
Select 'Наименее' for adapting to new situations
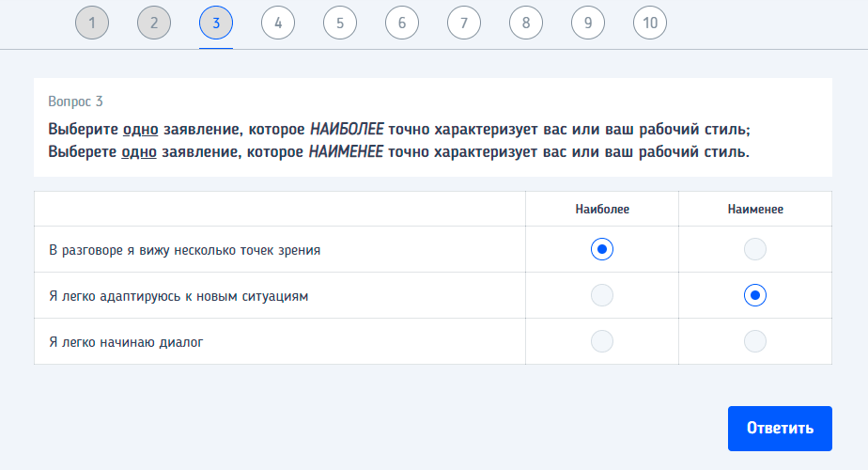[754, 295]
